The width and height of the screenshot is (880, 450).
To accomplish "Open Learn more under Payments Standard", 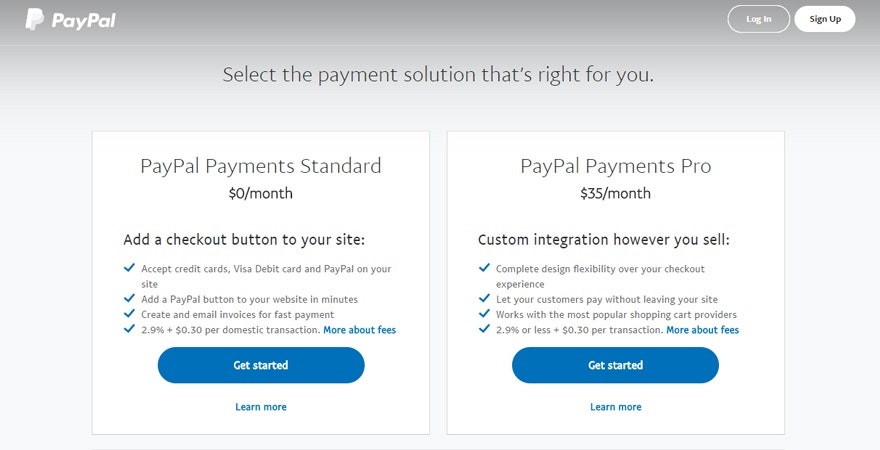I will [x=261, y=407].
